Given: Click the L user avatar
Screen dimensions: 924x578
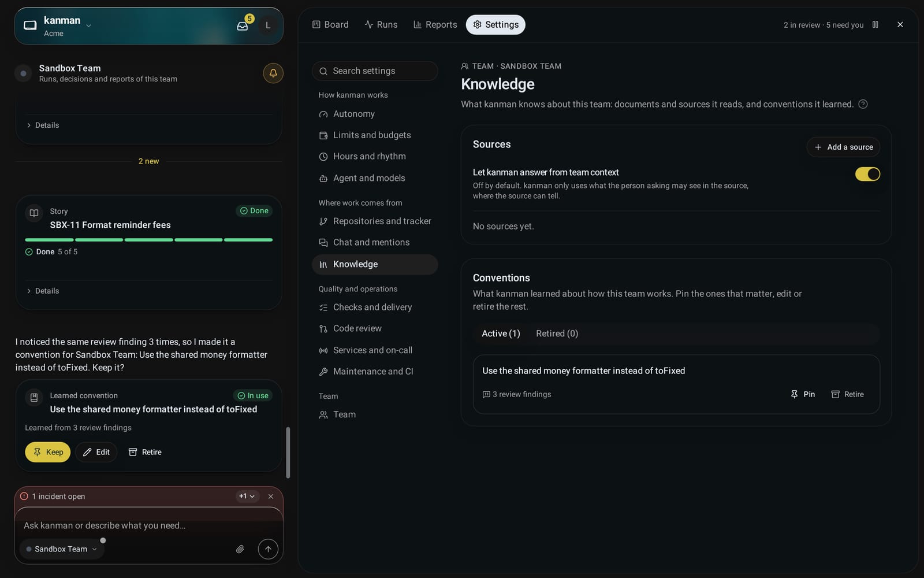Looking at the screenshot, I should 268,25.
